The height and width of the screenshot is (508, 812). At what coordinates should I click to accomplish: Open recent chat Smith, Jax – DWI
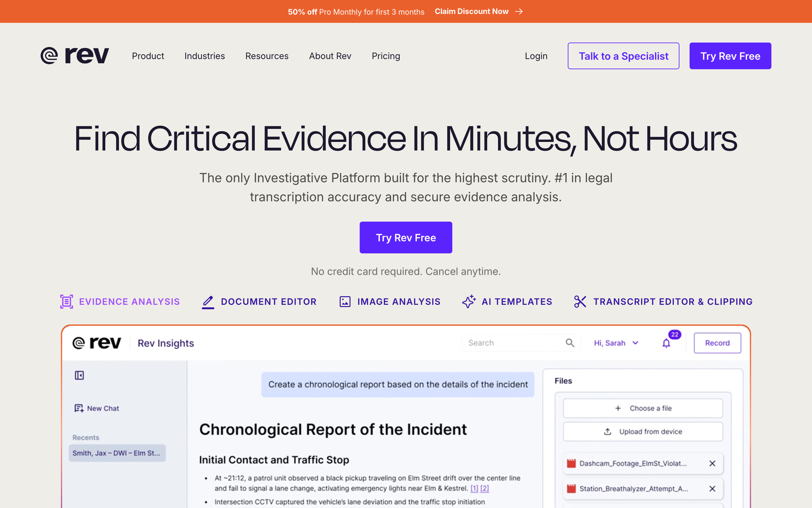coord(117,453)
